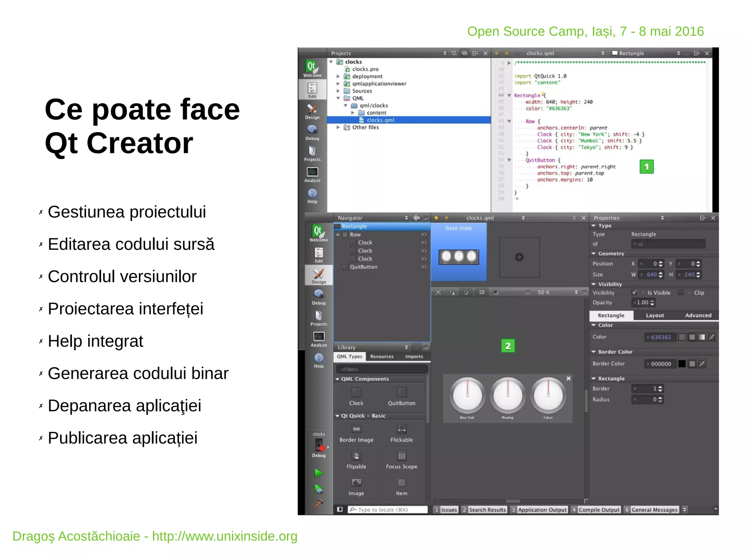Click Welcome icon in lower window sidebar

coord(319,233)
